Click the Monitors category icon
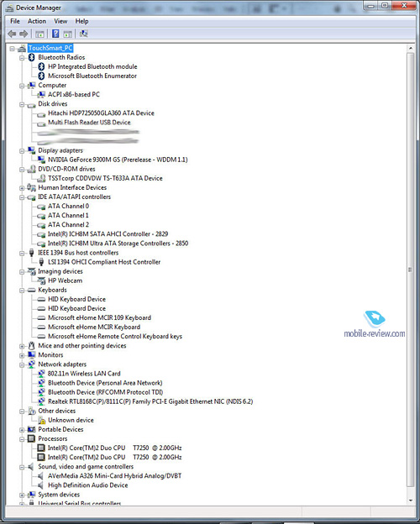 (31, 355)
